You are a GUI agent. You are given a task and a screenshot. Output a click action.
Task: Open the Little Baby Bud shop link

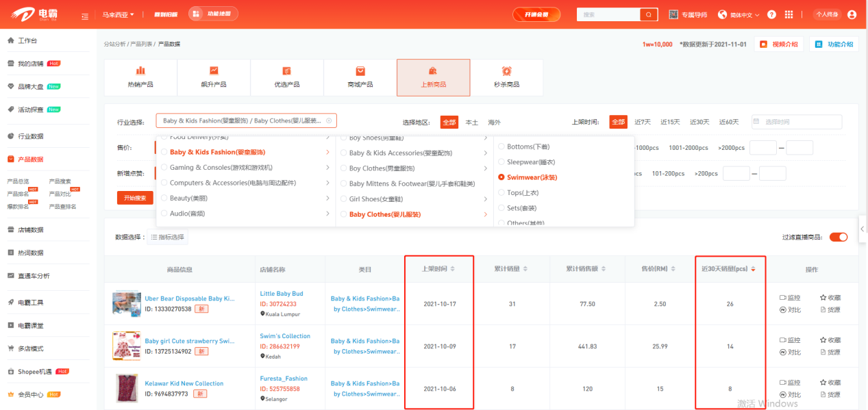tap(281, 294)
